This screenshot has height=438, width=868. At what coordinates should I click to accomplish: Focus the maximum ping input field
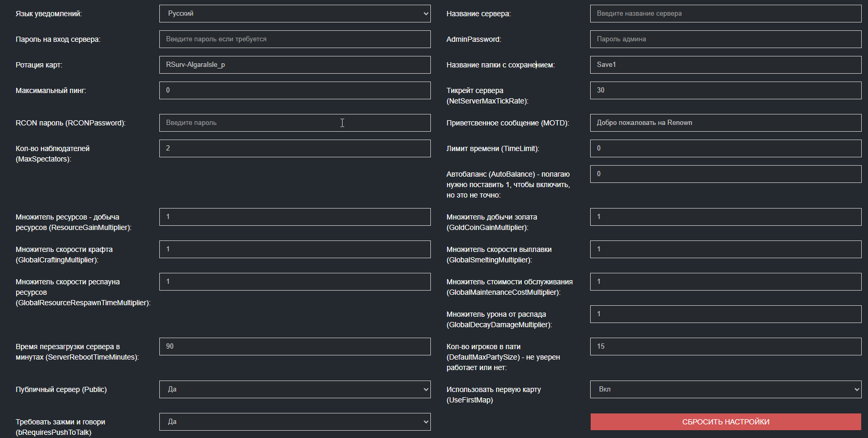(295, 90)
